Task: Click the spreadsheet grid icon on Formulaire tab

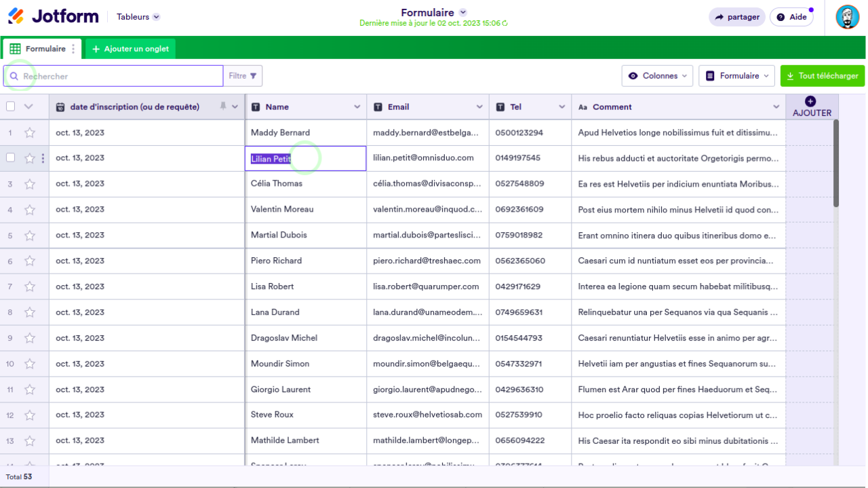Action: coord(15,49)
